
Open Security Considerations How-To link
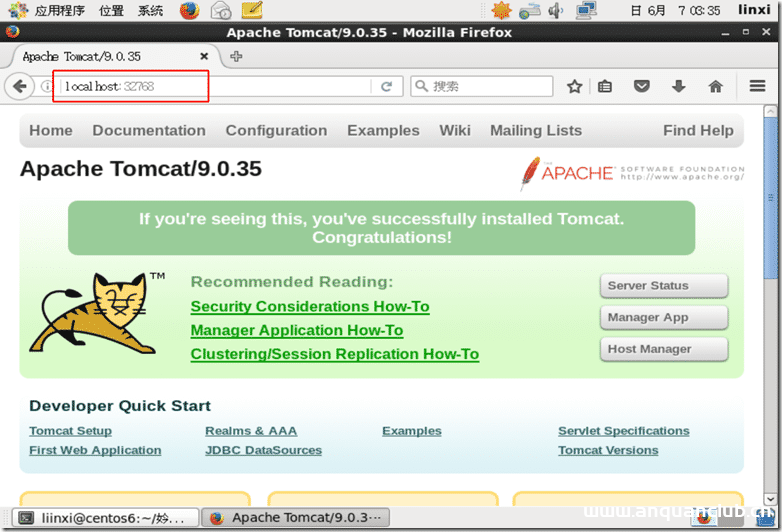click(x=310, y=306)
